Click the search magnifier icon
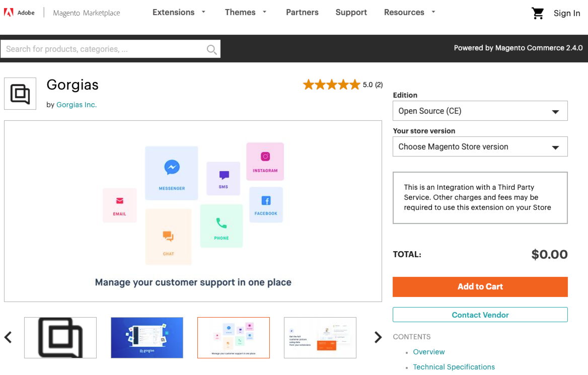Viewport: 588px width, 375px height. tap(211, 49)
